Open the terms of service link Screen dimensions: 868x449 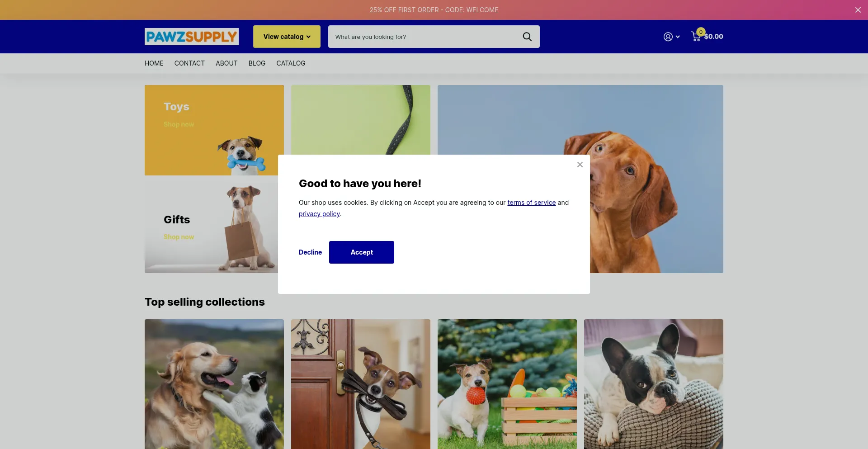[x=531, y=203]
